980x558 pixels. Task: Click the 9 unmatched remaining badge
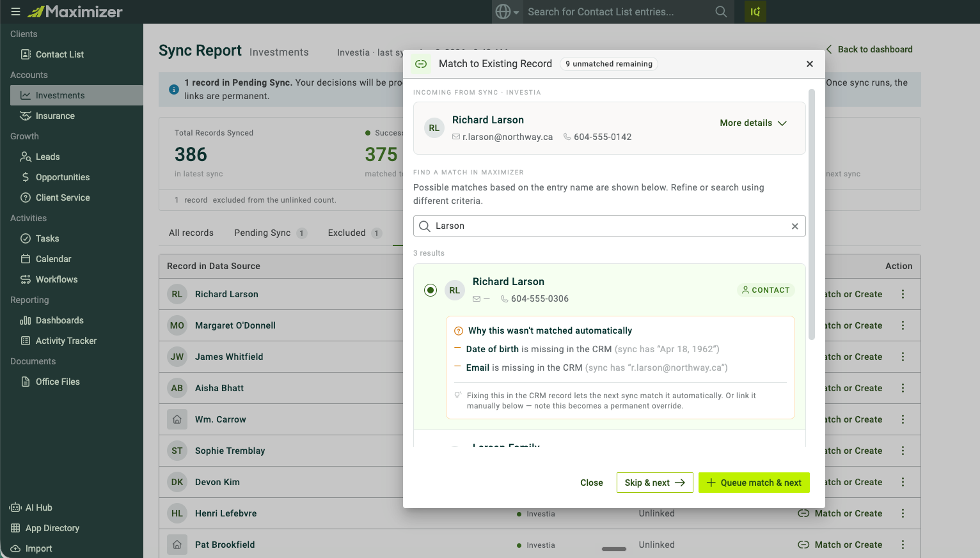[609, 64]
